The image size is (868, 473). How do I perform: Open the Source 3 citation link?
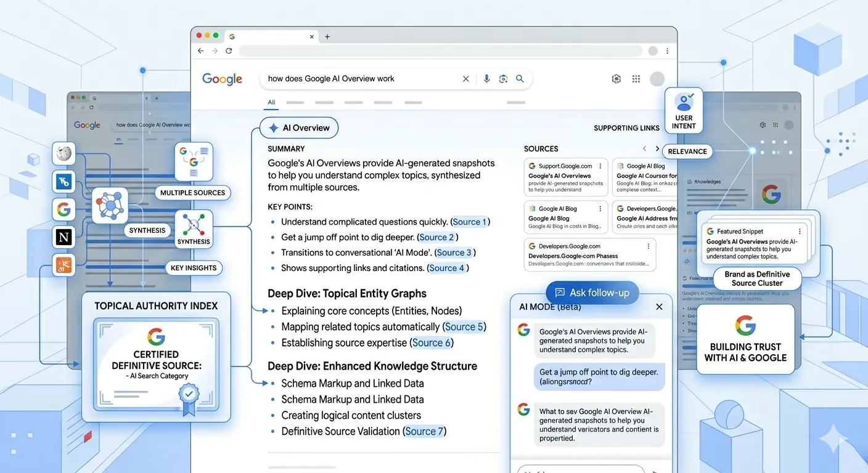pyautogui.click(x=454, y=253)
